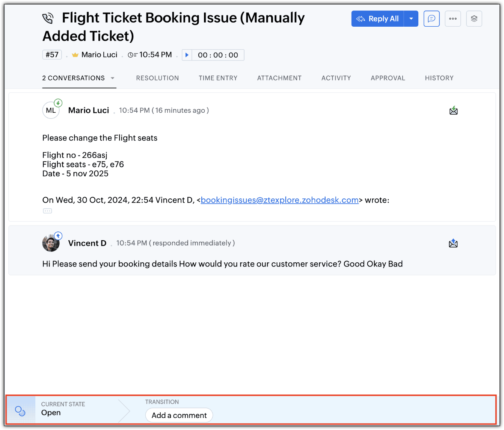The image size is (504, 430).
Task: Click the incoming mail icon on Mario's message
Action: tap(453, 111)
